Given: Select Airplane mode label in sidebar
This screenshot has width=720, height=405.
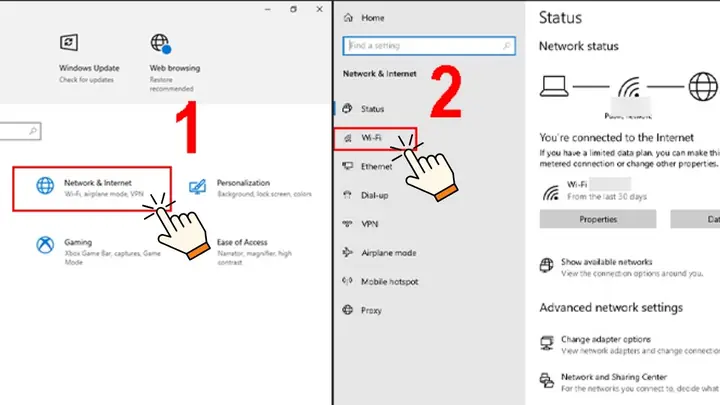Looking at the screenshot, I should coord(388,253).
